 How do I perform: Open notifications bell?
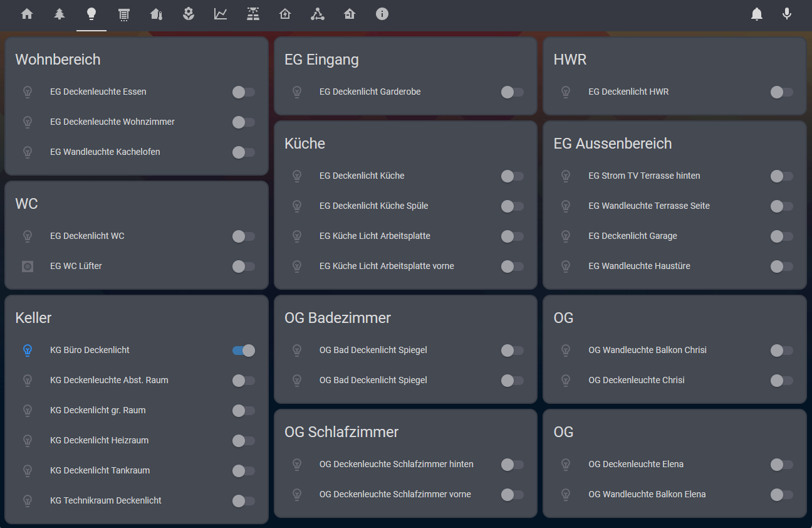[757, 14]
